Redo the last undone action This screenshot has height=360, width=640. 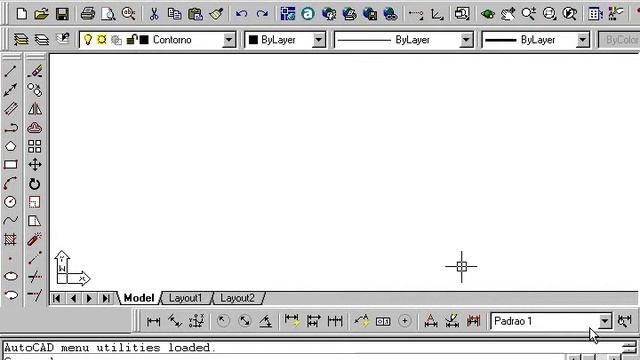point(262,14)
